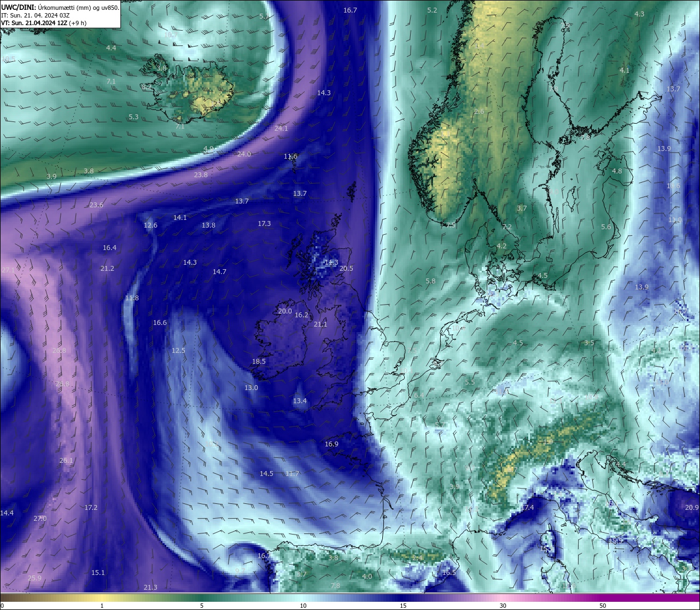The height and width of the screenshot is (610, 700).
Task: Click the 18.5 value over southwest Ireland
Action: (x=259, y=362)
